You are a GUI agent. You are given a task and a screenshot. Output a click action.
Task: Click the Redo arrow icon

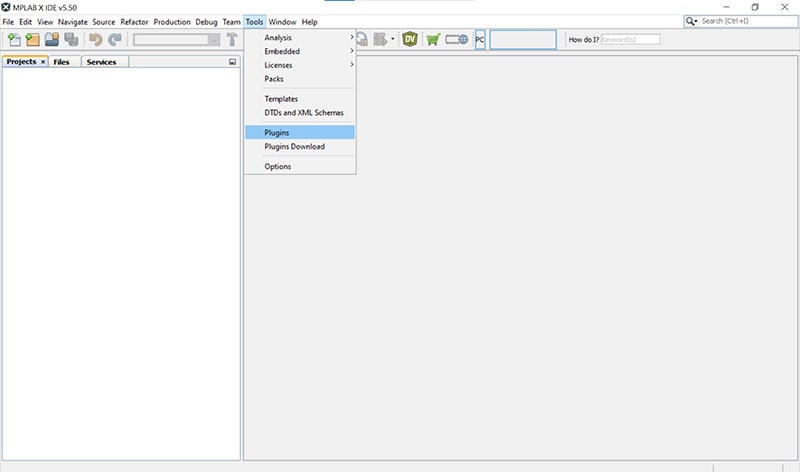coord(115,39)
